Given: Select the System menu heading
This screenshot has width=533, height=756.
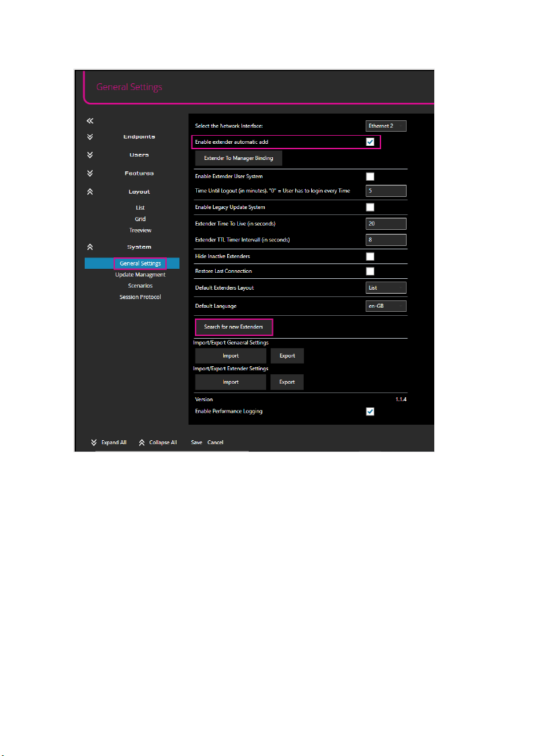Looking at the screenshot, I should pos(139,247).
